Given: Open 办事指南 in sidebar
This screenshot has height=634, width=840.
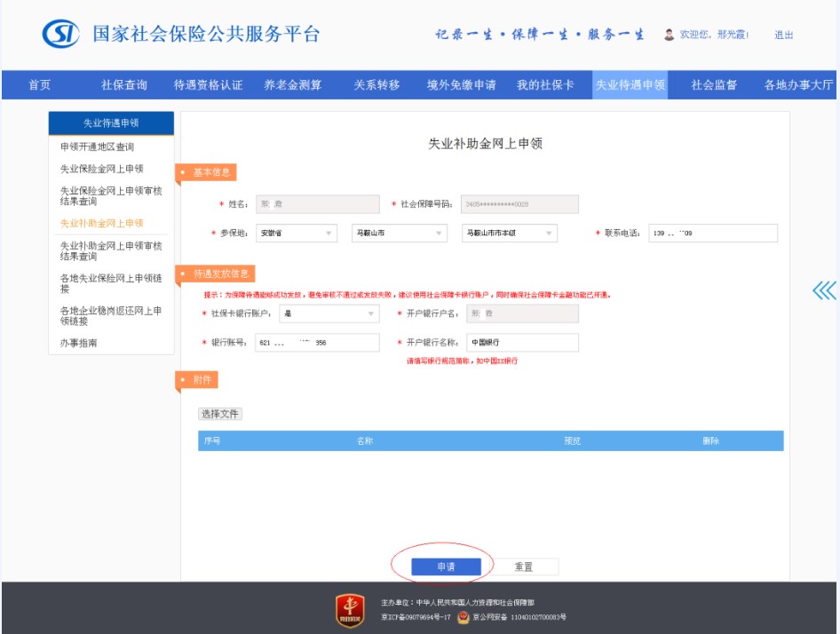Looking at the screenshot, I should point(79,343).
